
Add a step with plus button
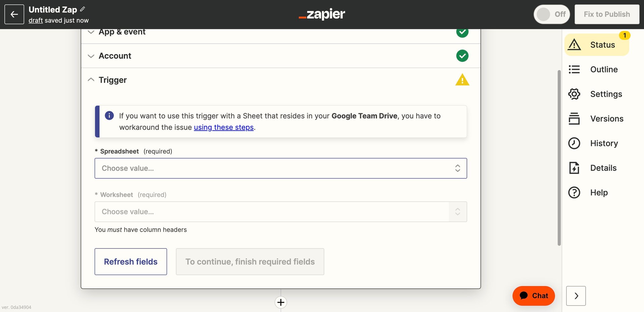(281, 302)
